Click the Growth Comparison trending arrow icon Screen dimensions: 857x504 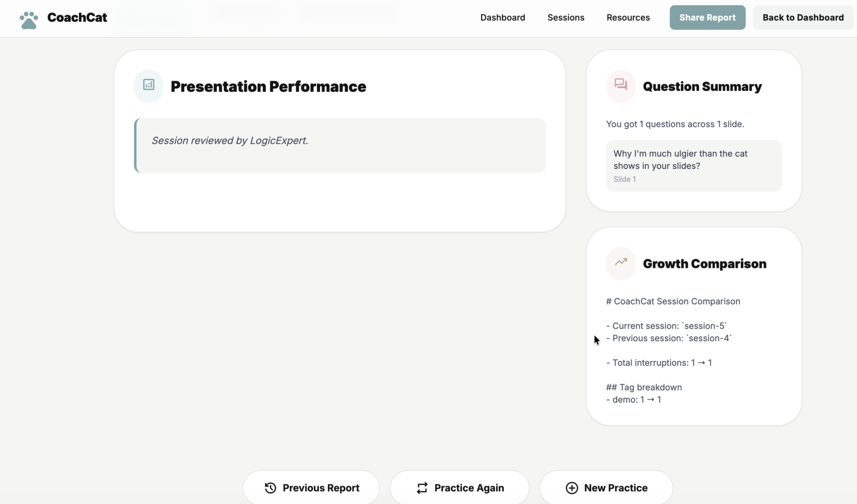[621, 262]
